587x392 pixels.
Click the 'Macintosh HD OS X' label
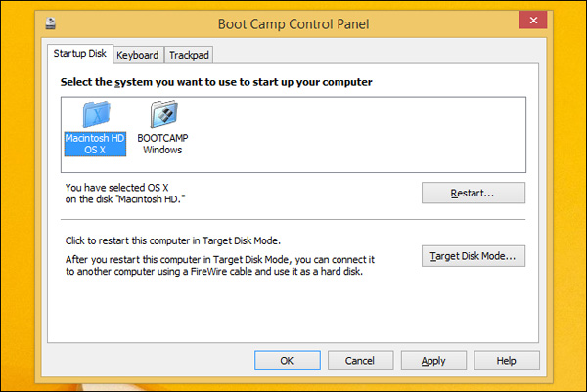96,143
